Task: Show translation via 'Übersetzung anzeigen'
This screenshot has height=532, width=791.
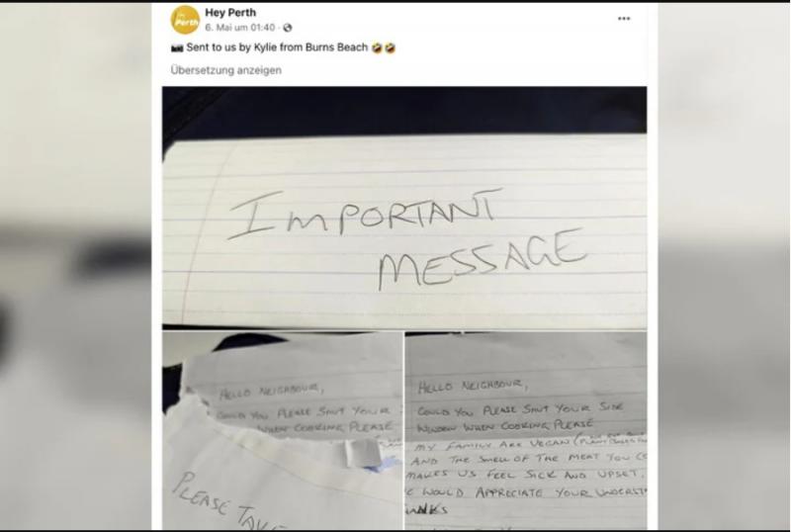Action: click(x=226, y=70)
